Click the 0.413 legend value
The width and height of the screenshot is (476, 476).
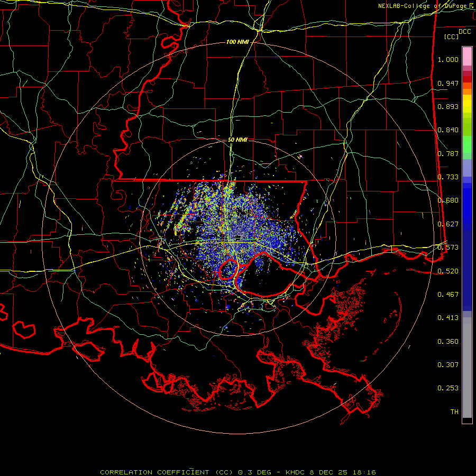[x=448, y=318]
